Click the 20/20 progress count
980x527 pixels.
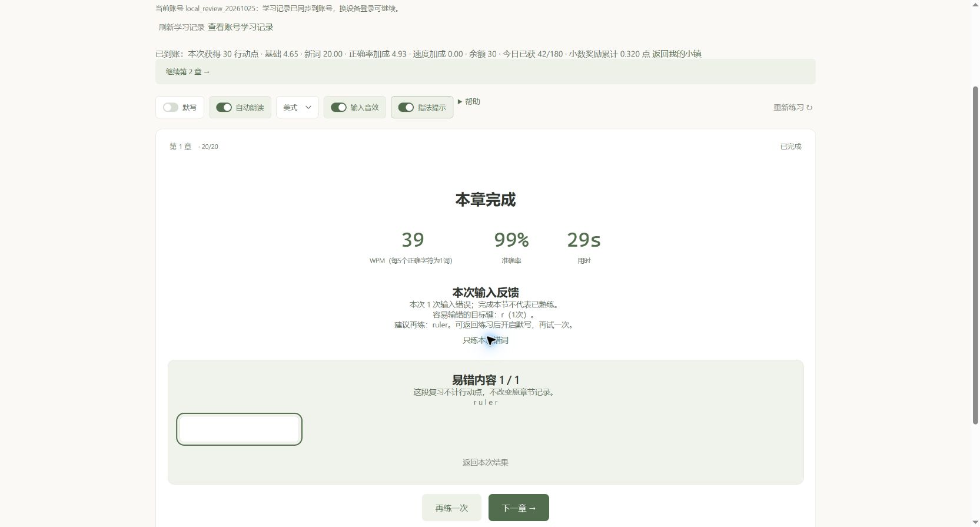(x=210, y=147)
